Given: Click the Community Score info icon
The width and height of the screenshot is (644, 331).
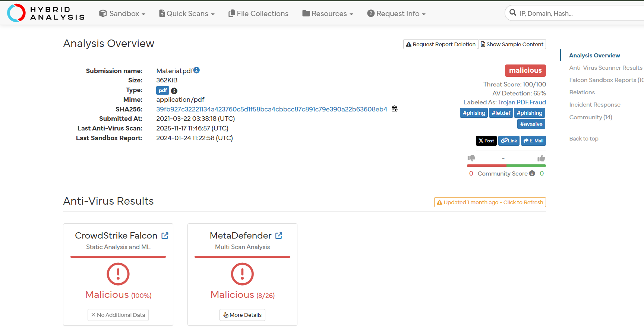Looking at the screenshot, I should pyautogui.click(x=532, y=173).
